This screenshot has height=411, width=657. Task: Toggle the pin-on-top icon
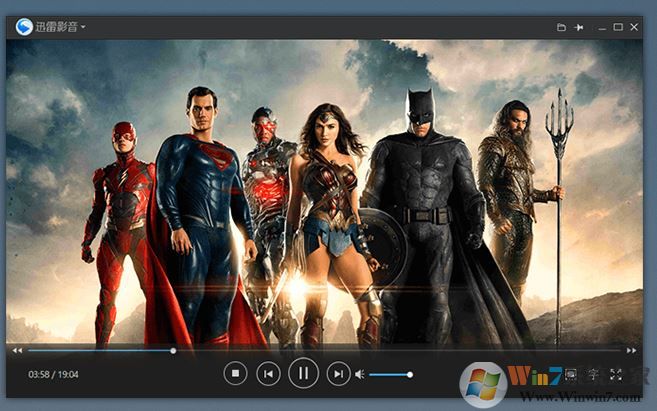(x=580, y=27)
